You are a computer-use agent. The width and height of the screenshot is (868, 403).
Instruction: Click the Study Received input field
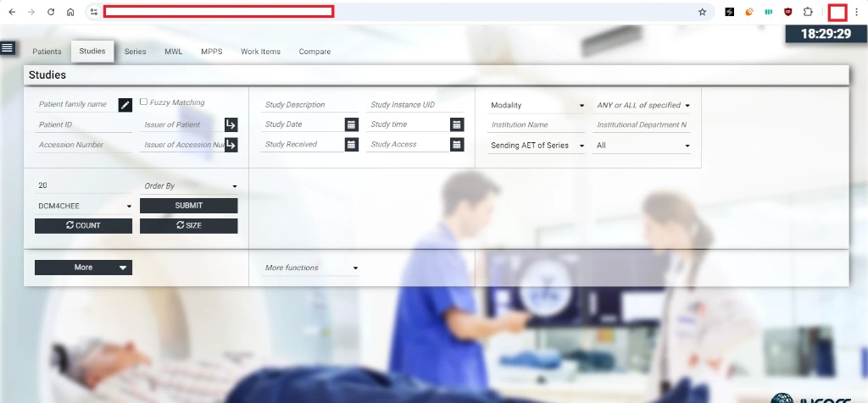point(303,144)
